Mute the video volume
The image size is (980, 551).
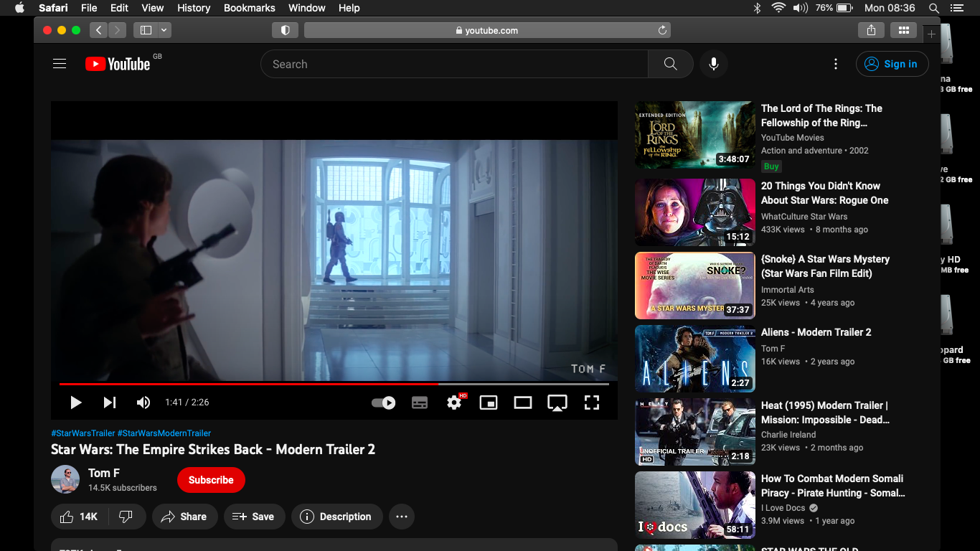click(x=143, y=402)
